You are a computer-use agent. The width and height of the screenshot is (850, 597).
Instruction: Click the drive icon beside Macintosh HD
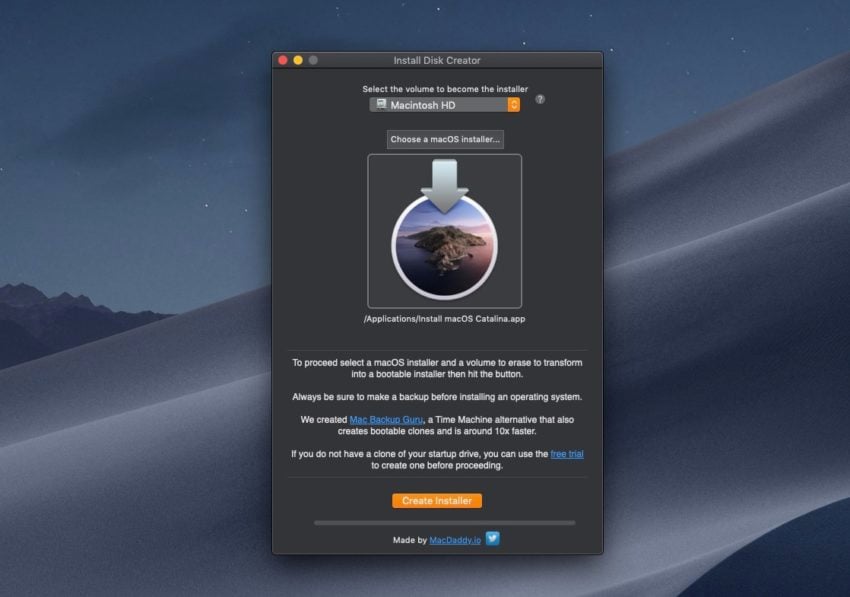point(381,104)
